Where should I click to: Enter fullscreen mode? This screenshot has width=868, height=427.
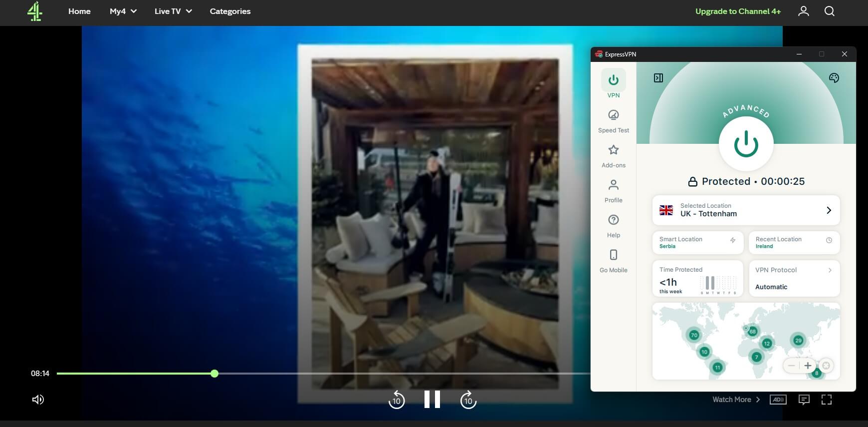click(x=827, y=400)
